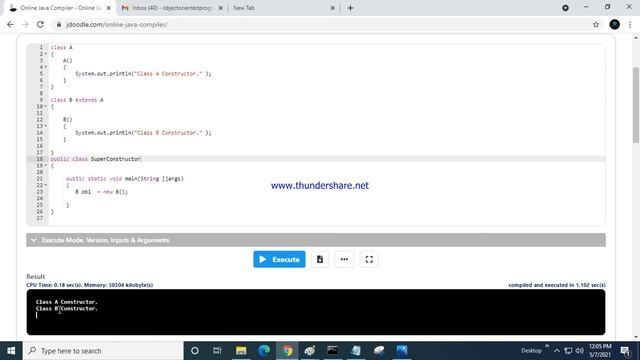
Task: Open a new browser tab with plus button
Action: (350, 8)
